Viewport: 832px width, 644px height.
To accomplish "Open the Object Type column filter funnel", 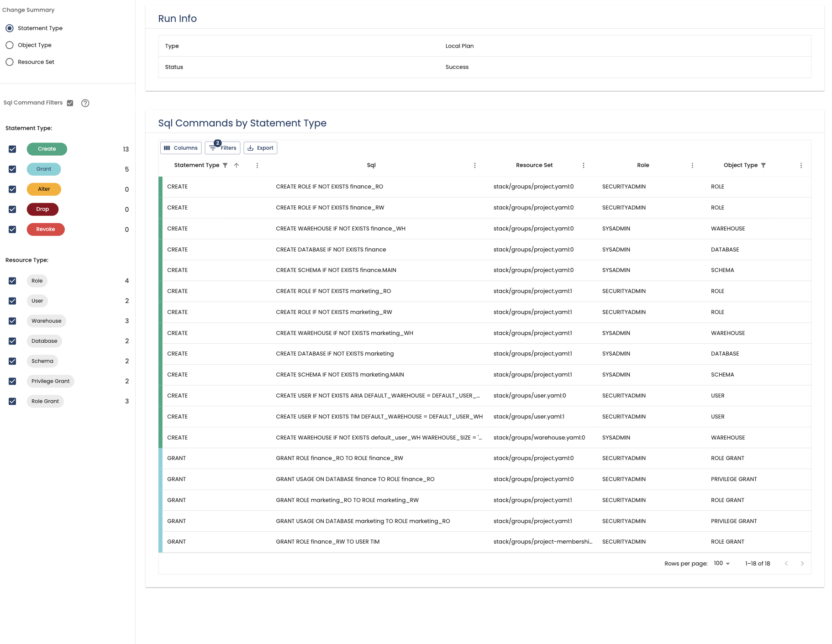I will click(764, 165).
